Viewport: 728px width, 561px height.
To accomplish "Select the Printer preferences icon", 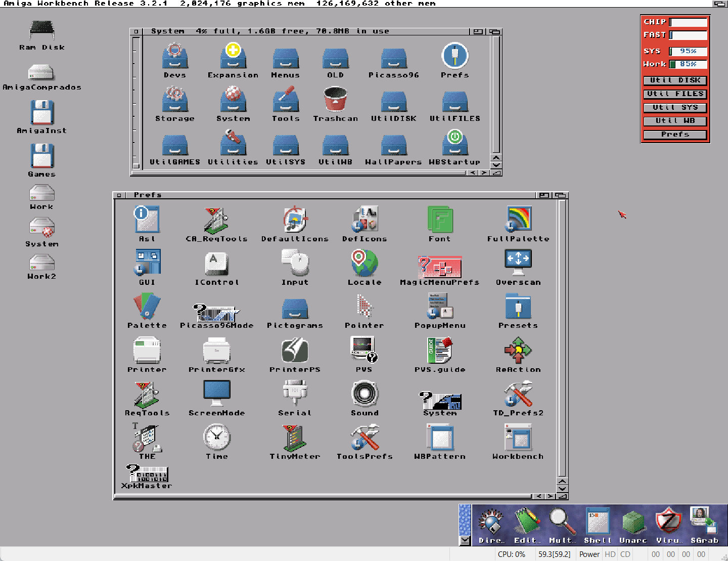I will pyautogui.click(x=147, y=351).
